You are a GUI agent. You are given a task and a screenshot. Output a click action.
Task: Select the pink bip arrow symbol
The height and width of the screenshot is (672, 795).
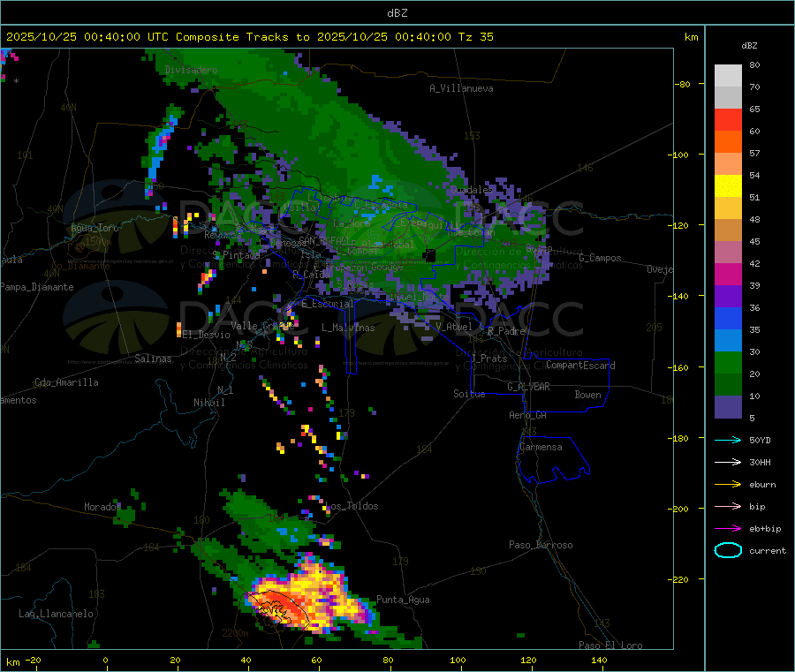728,506
